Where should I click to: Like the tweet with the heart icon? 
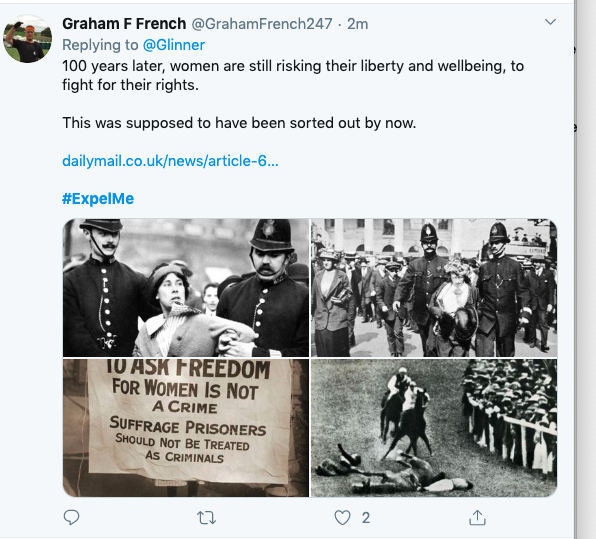[x=342, y=518]
